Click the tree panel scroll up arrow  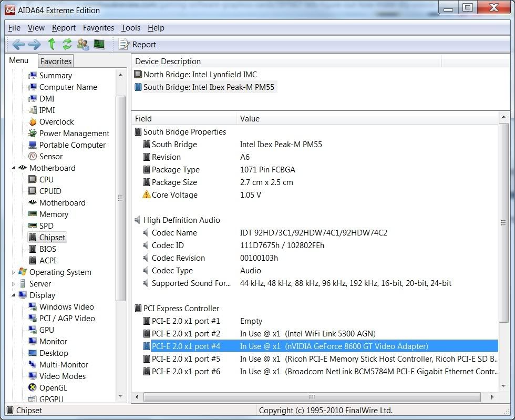120,75
